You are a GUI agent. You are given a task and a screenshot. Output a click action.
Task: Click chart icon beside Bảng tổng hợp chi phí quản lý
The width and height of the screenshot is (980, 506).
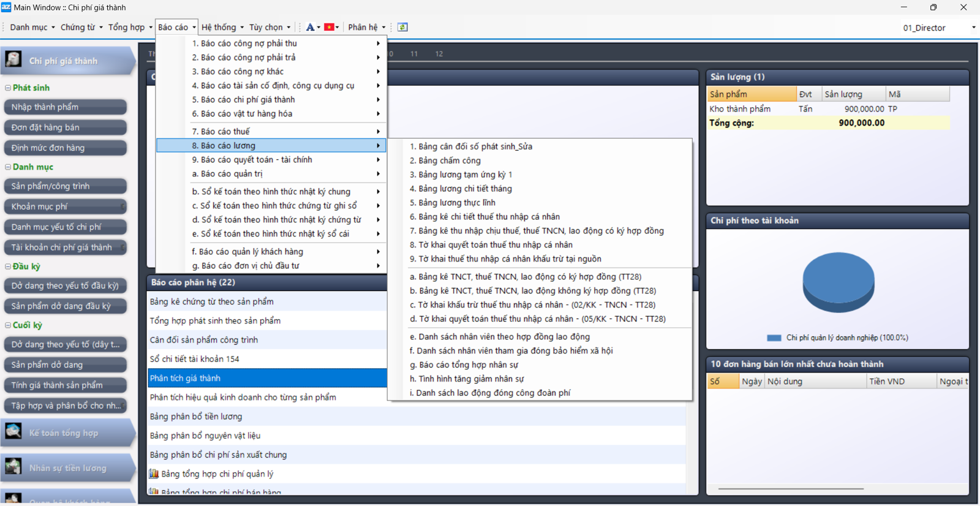click(154, 474)
